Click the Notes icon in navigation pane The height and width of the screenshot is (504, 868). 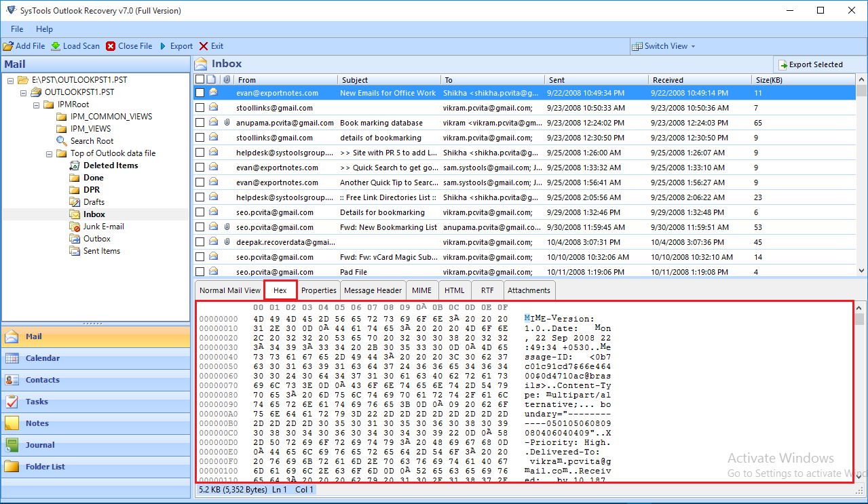[12, 424]
